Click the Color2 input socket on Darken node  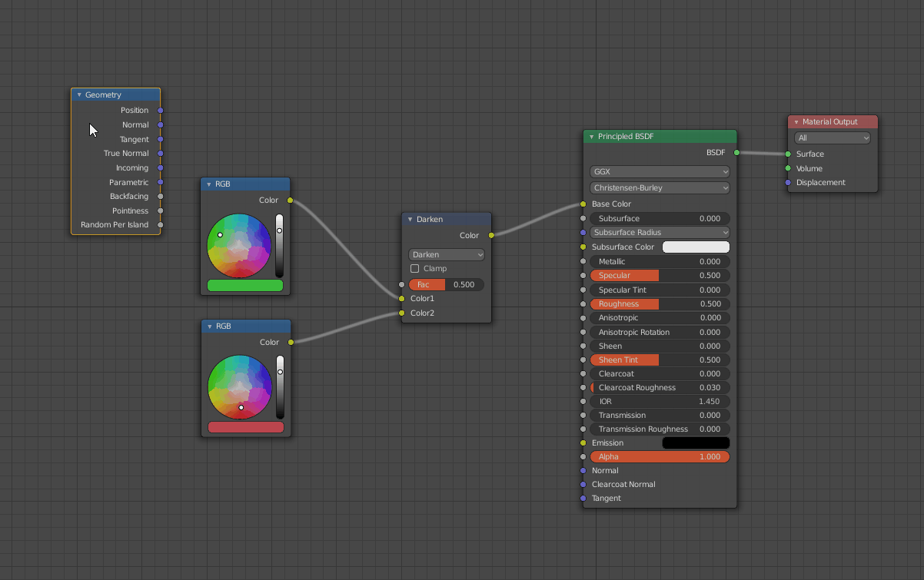[401, 313]
